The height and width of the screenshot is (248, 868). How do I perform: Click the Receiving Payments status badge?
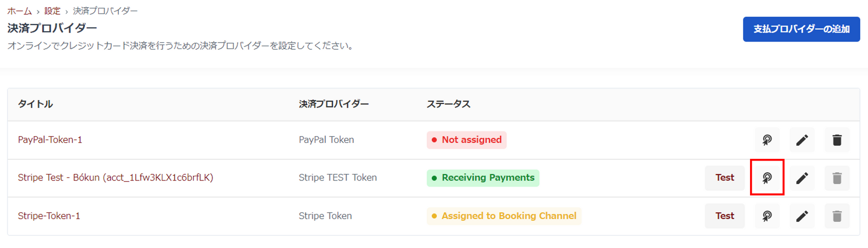483,178
